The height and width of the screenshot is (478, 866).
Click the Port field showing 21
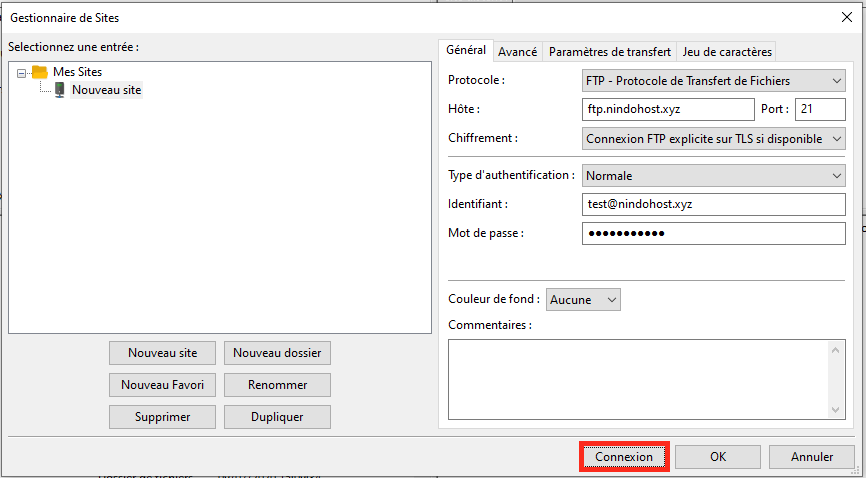coord(820,109)
